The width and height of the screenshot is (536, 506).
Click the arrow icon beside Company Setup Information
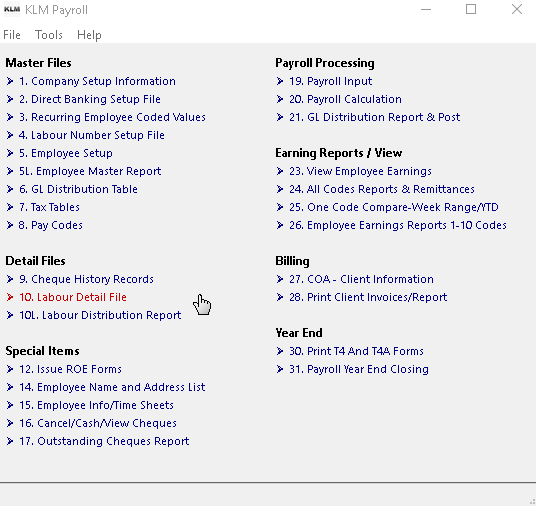click(10, 81)
